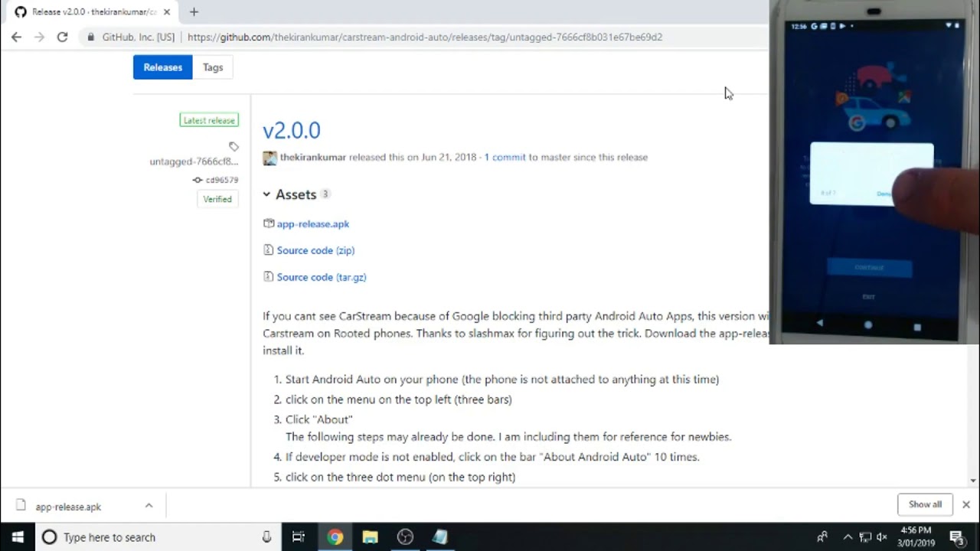Image resolution: width=980 pixels, height=551 pixels.
Task: Go back with browser back arrow
Action: pos(16,37)
